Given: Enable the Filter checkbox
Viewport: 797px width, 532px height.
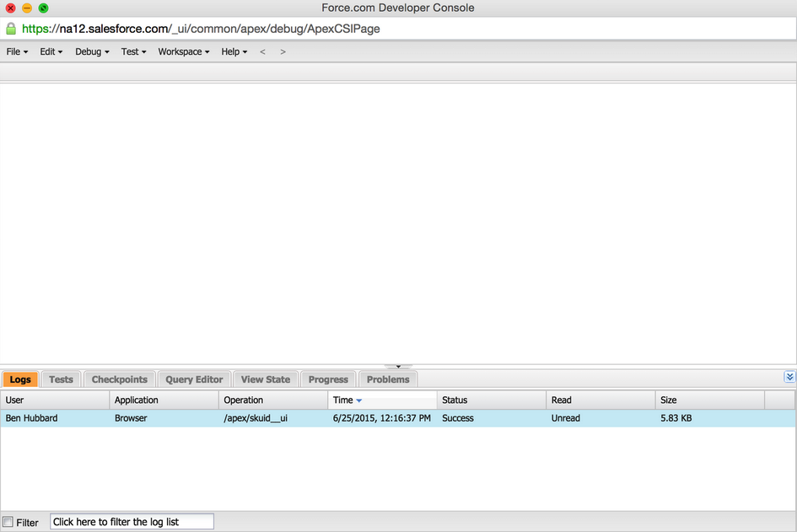Looking at the screenshot, I should click(8, 522).
